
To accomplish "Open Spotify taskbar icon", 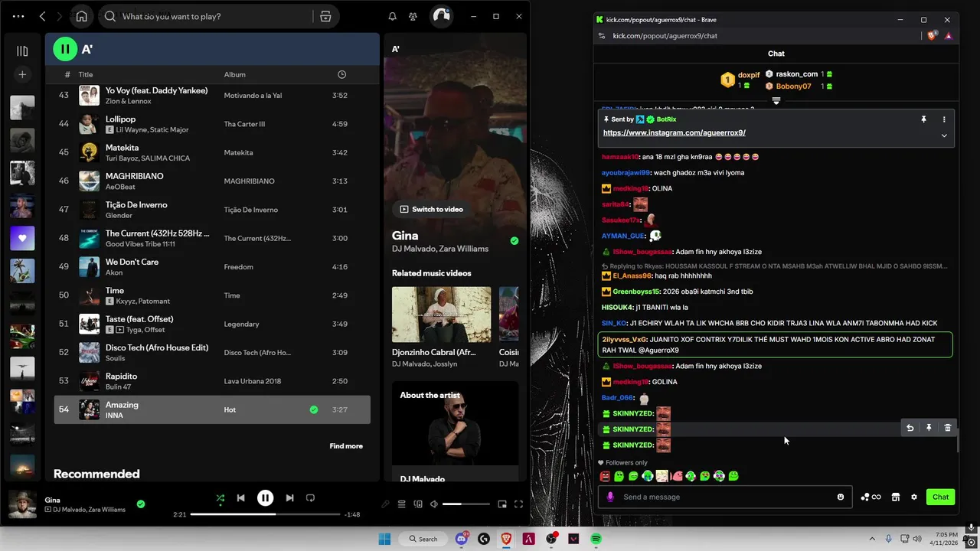I will [x=596, y=539].
